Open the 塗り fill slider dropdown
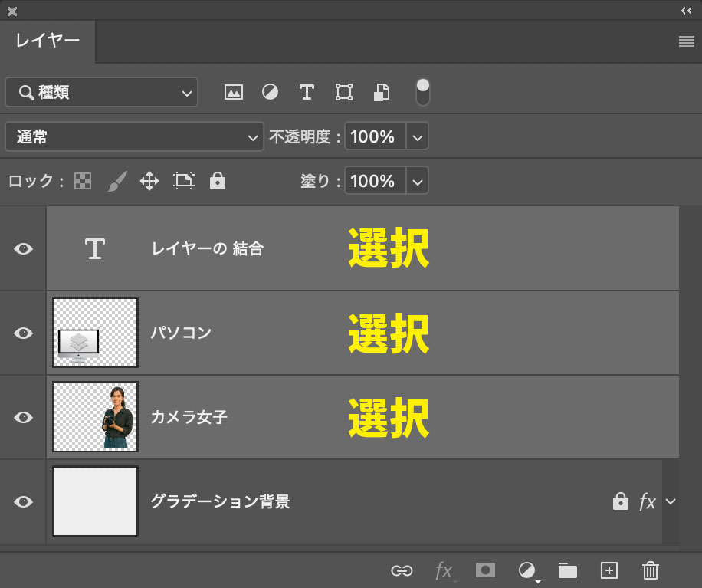 [417, 181]
